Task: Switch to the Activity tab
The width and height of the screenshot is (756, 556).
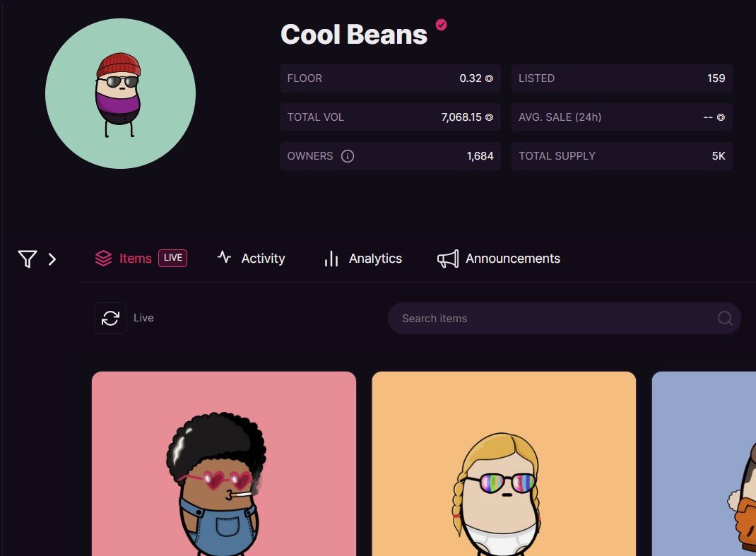Action: click(264, 259)
